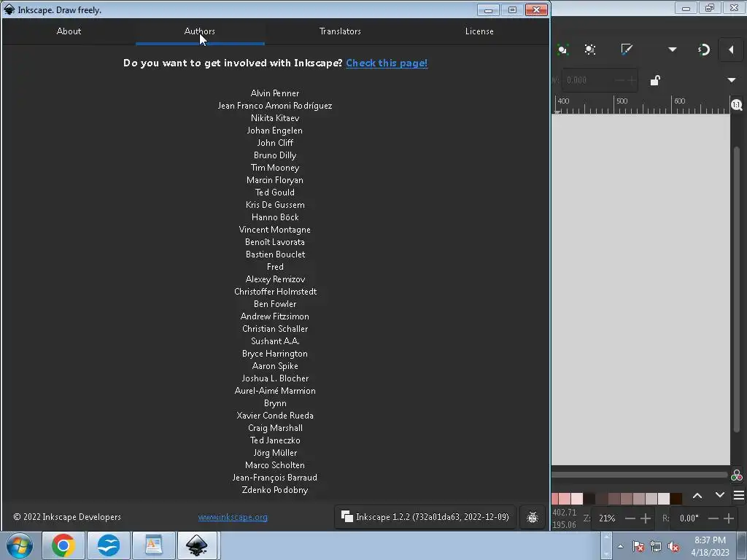This screenshot has width=747, height=560.
Task: Toggle the color management circles icon
Action: point(737,475)
